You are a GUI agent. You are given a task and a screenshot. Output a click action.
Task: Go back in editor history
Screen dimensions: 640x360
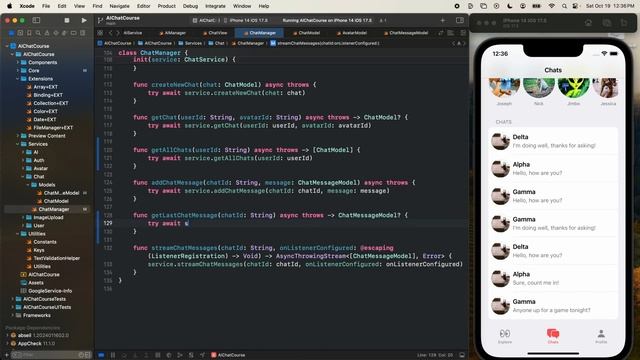110,33
